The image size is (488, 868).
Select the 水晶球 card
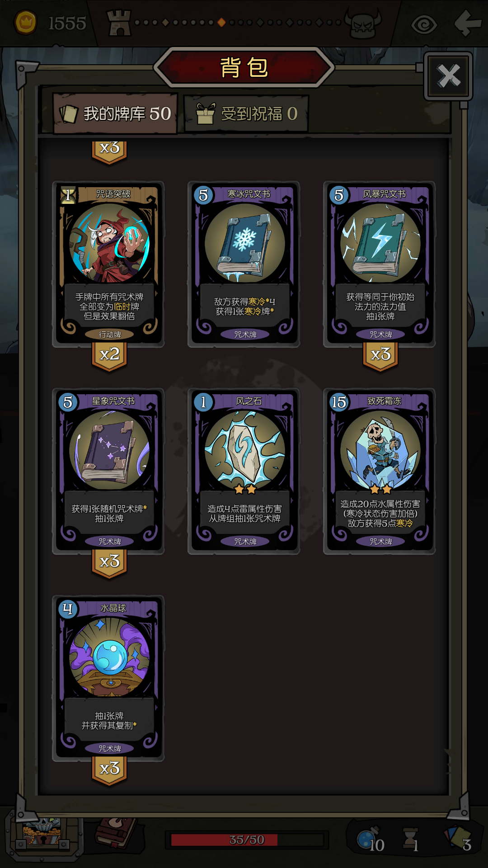pos(108,678)
